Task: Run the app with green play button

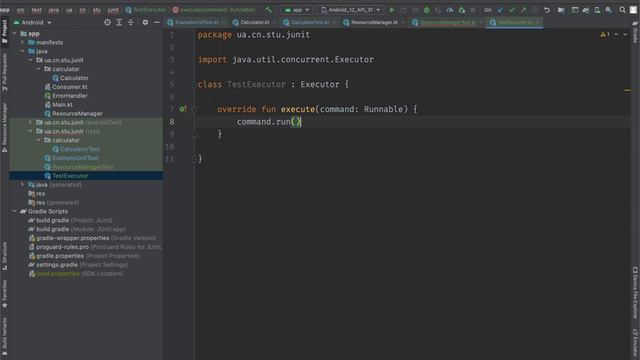Action: click(x=392, y=10)
